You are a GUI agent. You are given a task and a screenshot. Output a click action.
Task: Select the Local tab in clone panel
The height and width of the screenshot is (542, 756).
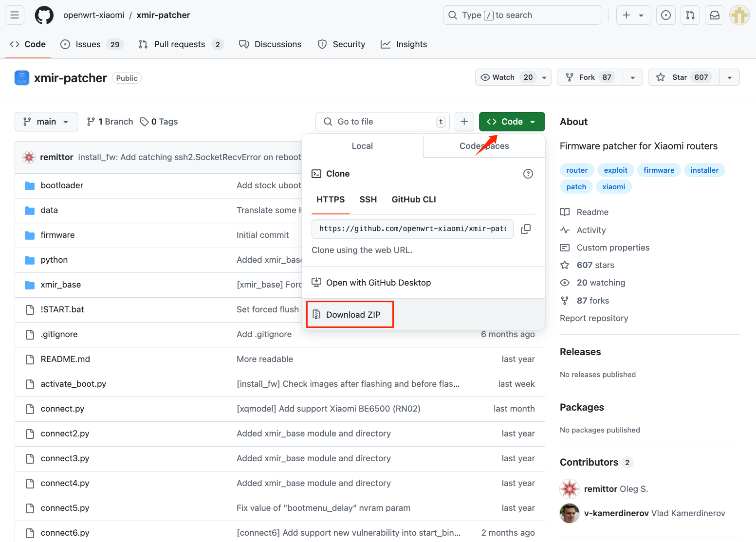[362, 146]
